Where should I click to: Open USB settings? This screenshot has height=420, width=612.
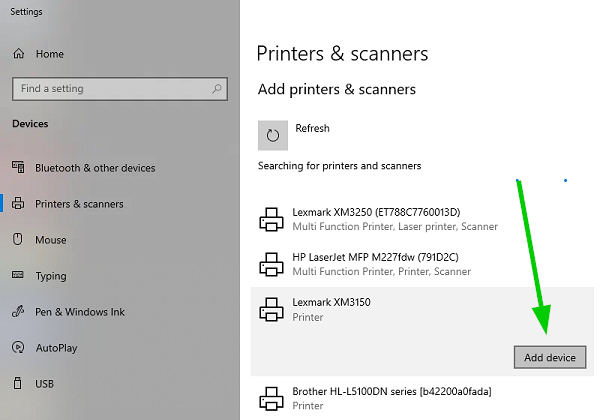click(x=44, y=384)
